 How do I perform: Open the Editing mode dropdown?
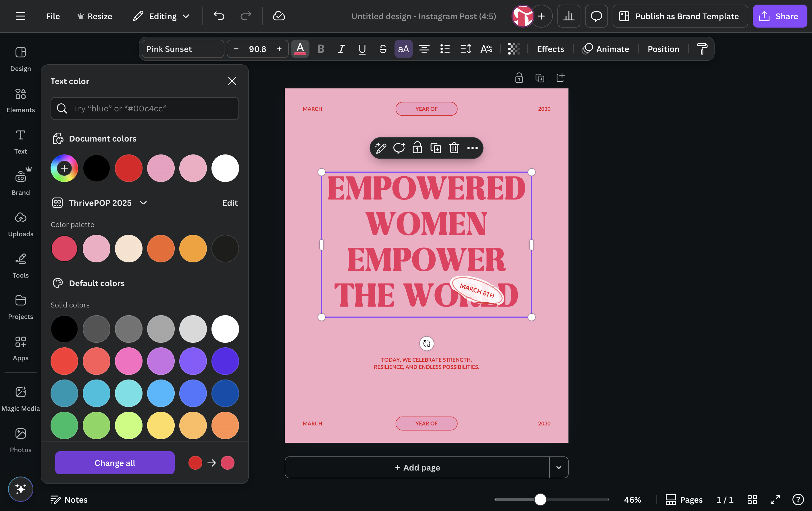tap(161, 16)
